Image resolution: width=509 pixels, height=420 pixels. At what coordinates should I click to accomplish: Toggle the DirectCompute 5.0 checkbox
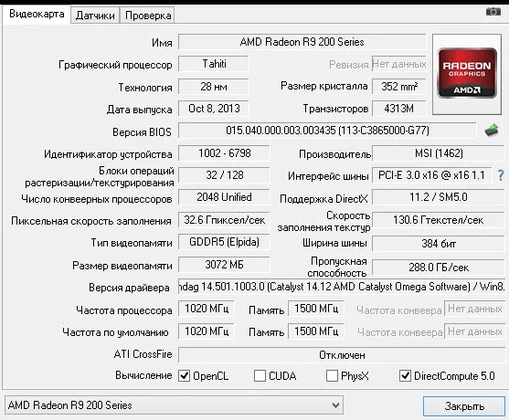(405, 376)
